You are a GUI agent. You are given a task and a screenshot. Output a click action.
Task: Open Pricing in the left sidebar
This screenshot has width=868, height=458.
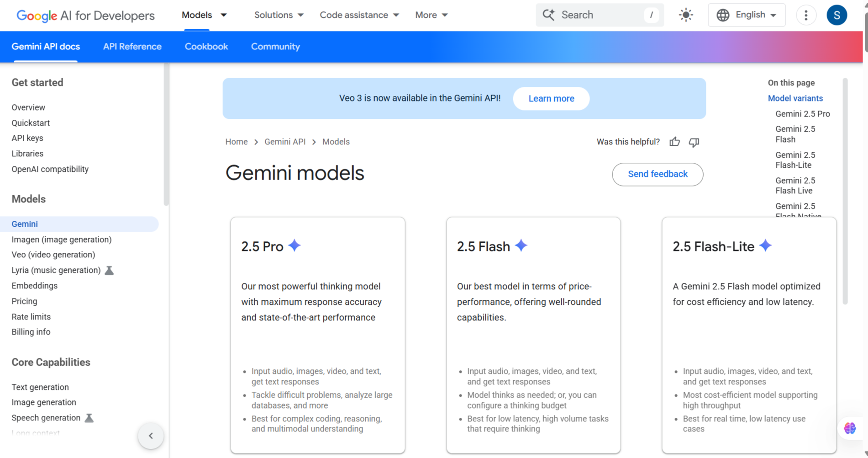point(24,301)
